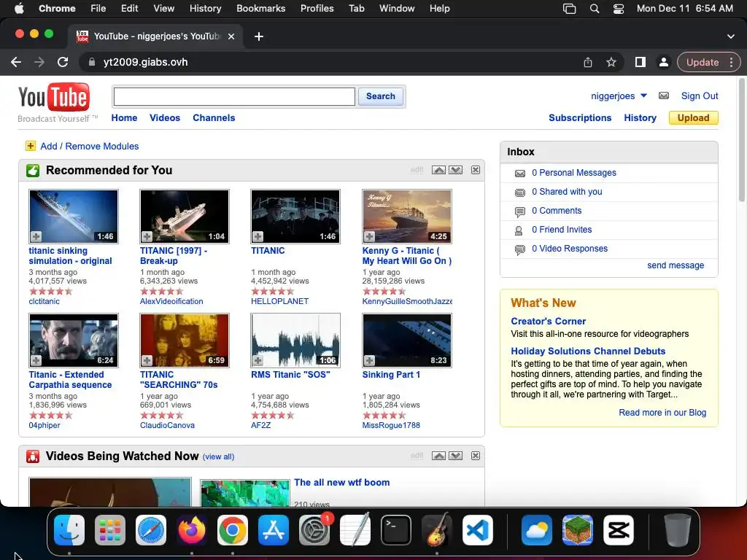Open the Creator's Corner link
Viewport: 747px width, 560px height.
548,321
